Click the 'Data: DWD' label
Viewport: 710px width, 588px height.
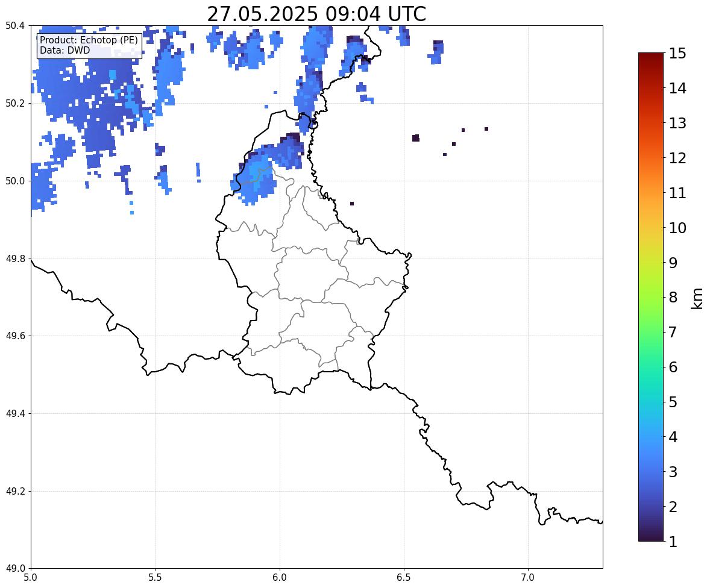(x=64, y=50)
